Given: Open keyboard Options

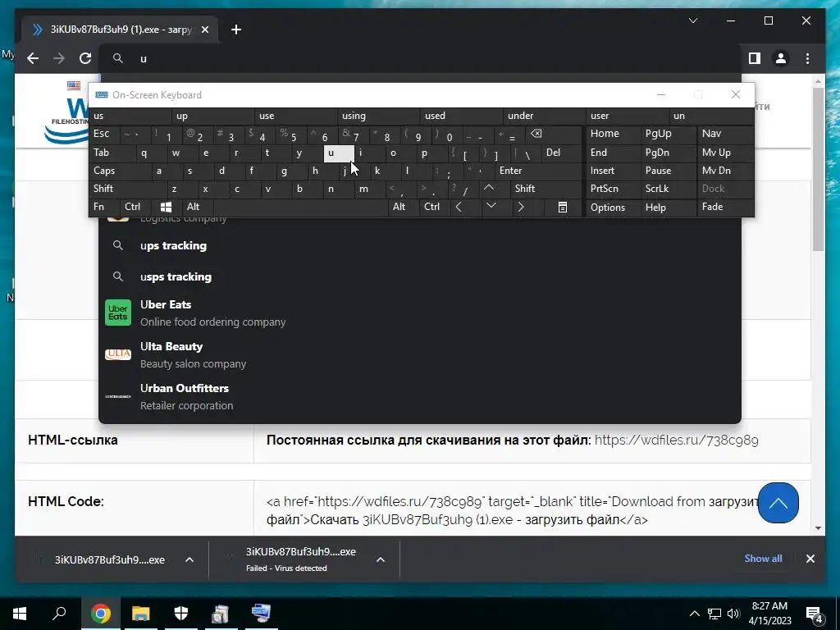Looking at the screenshot, I should 613,207.
